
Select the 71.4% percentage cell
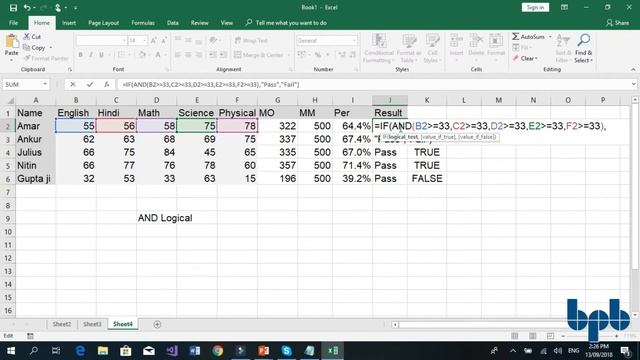353,165
